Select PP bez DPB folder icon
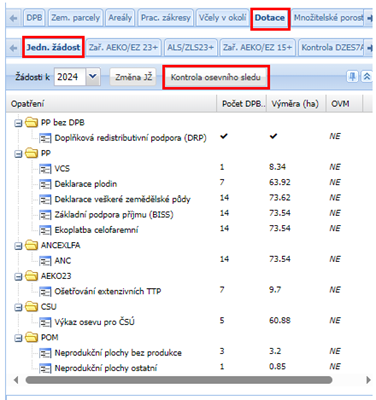 [31, 122]
